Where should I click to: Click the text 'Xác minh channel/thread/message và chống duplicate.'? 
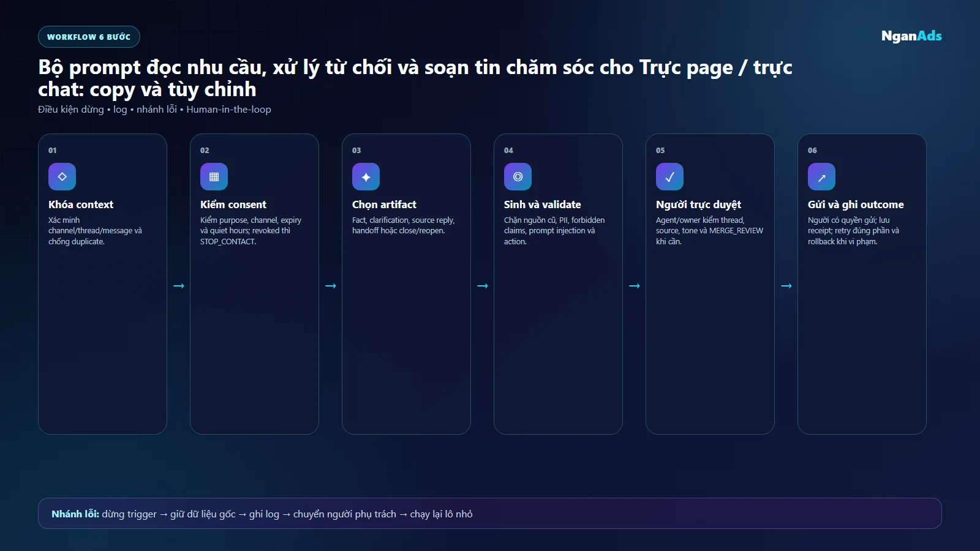(x=95, y=231)
